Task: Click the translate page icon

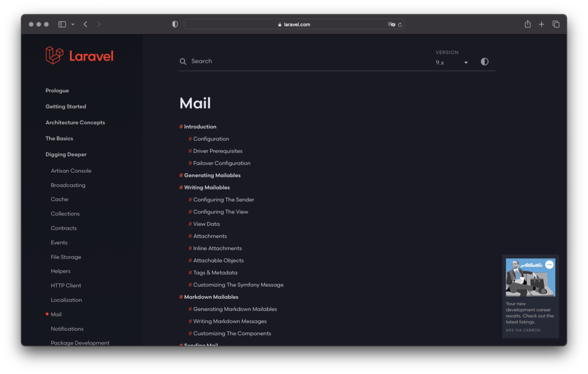Action: click(x=391, y=24)
